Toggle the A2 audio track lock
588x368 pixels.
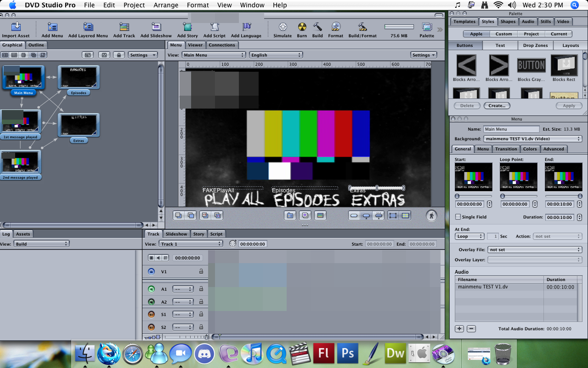pos(201,302)
